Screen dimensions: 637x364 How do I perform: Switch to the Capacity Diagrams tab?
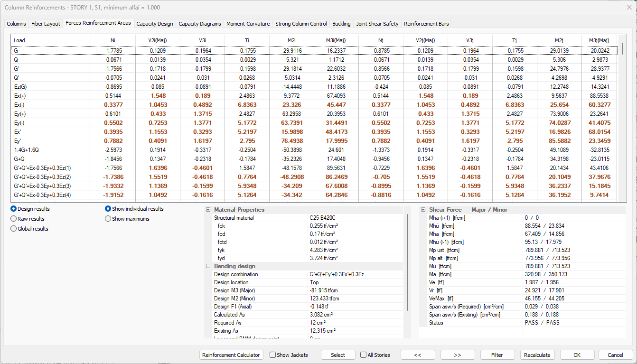(199, 24)
